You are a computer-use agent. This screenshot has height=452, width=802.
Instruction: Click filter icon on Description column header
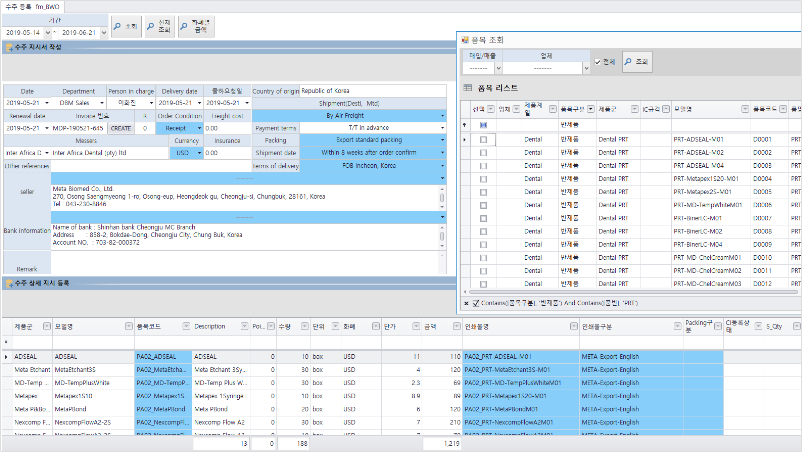pyautogui.click(x=244, y=326)
